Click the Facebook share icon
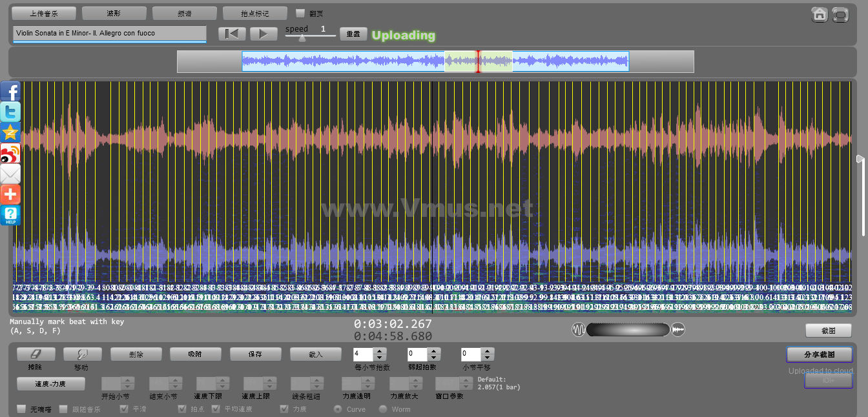 point(10,92)
